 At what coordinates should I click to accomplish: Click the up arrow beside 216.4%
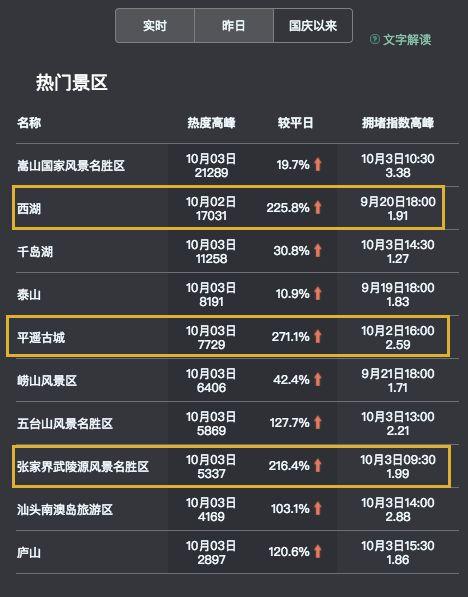(x=318, y=466)
